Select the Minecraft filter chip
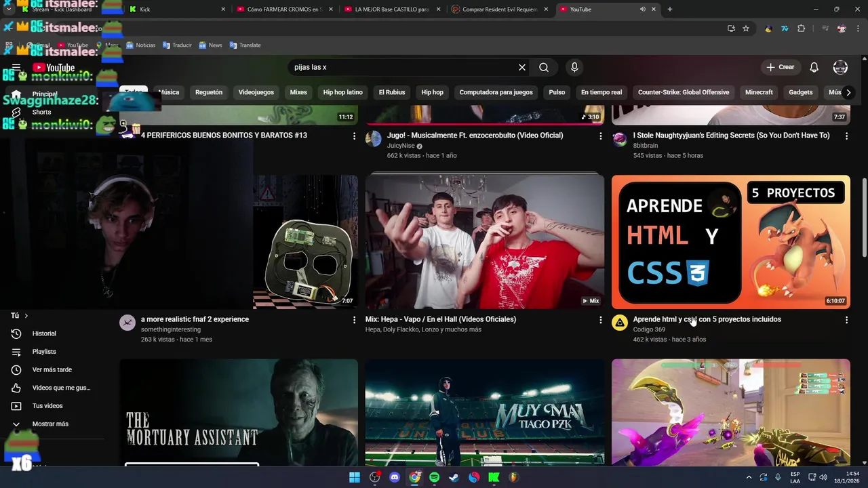This screenshot has height=488, width=868. pos(759,92)
